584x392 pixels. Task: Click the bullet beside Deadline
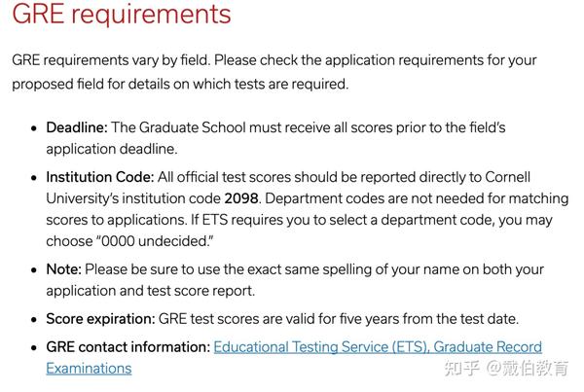click(34, 128)
